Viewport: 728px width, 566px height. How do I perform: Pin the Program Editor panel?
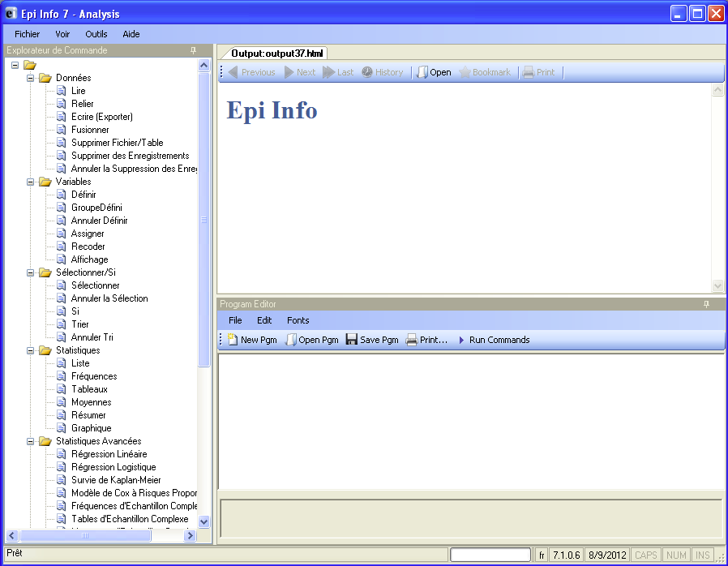(706, 304)
